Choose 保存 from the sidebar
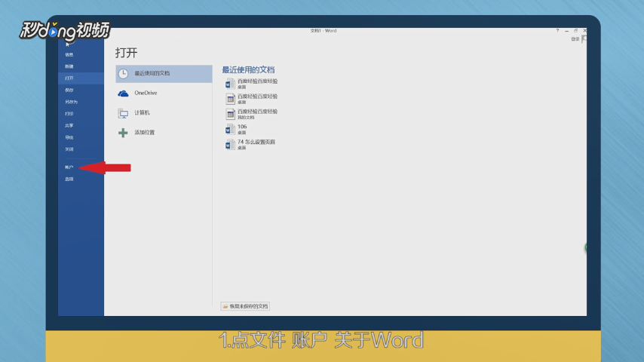Viewport: 644px width, 362px height. 69,90
